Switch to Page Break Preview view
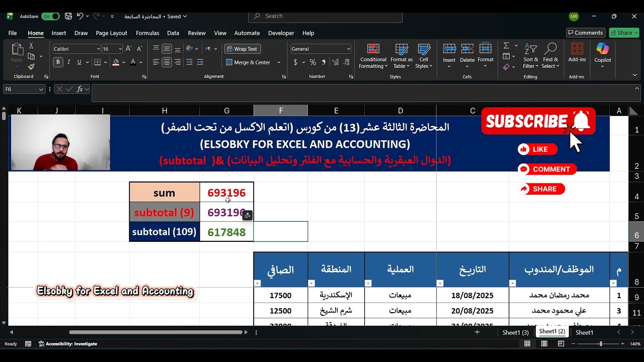The image size is (644, 362). [561, 344]
